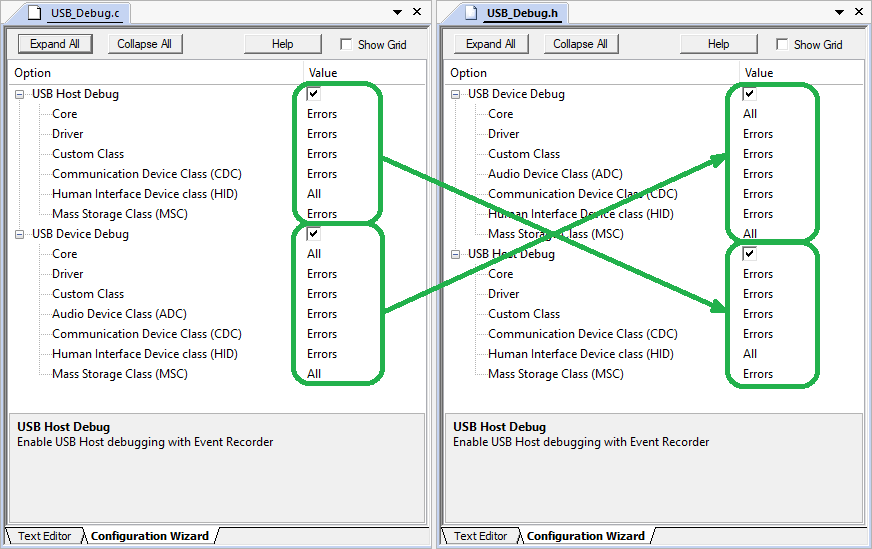Click Help button in left pane
Image resolution: width=872 pixels, height=549 pixels.
pos(283,44)
